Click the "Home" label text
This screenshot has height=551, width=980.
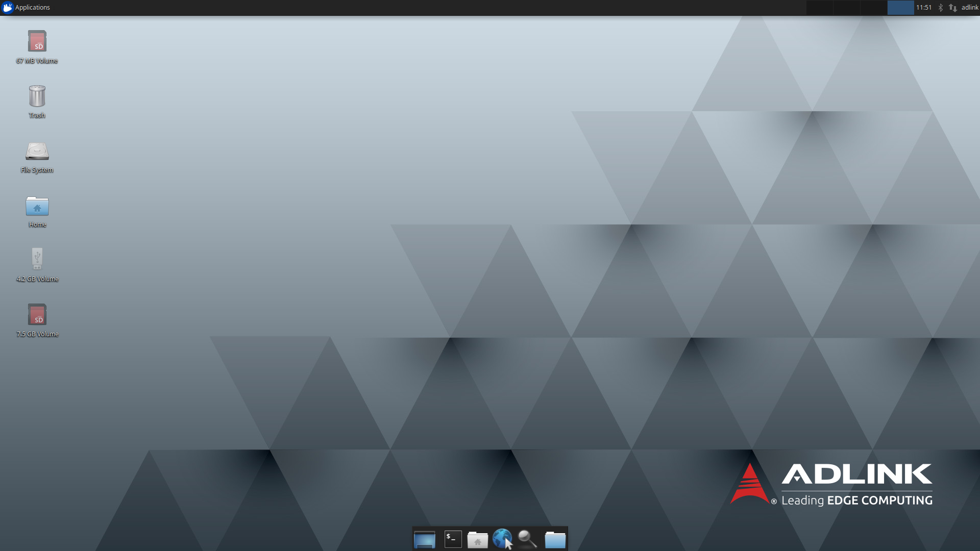click(x=38, y=224)
